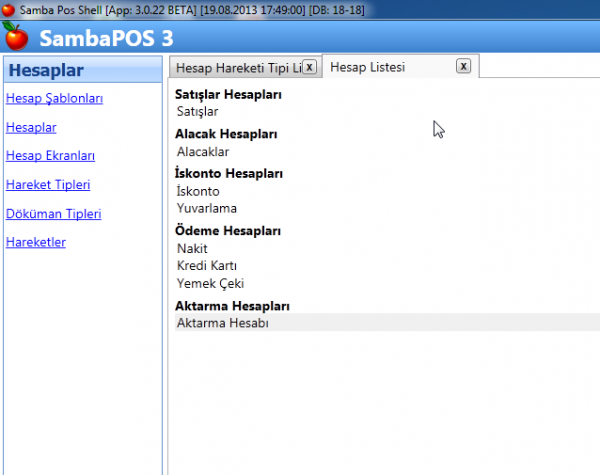
Task: Open the Hesap Şablonları link
Action: (x=54, y=98)
